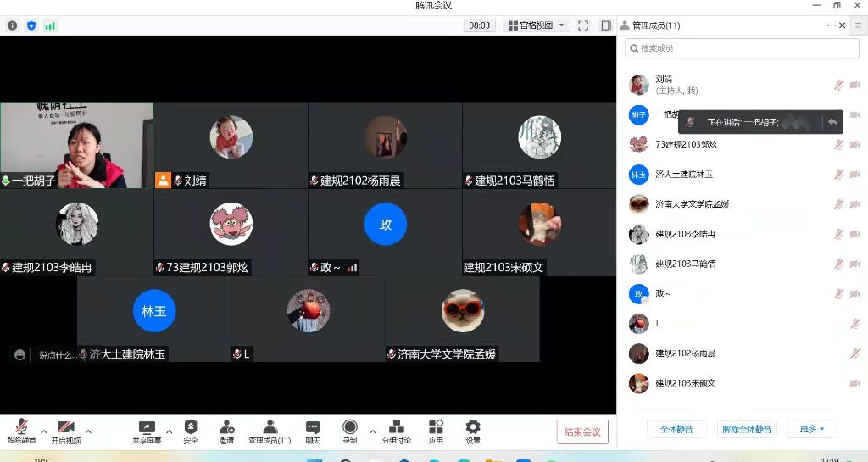Click the 安全 security shield icon
Image resolution: width=868 pixels, height=462 pixels.
191,430
